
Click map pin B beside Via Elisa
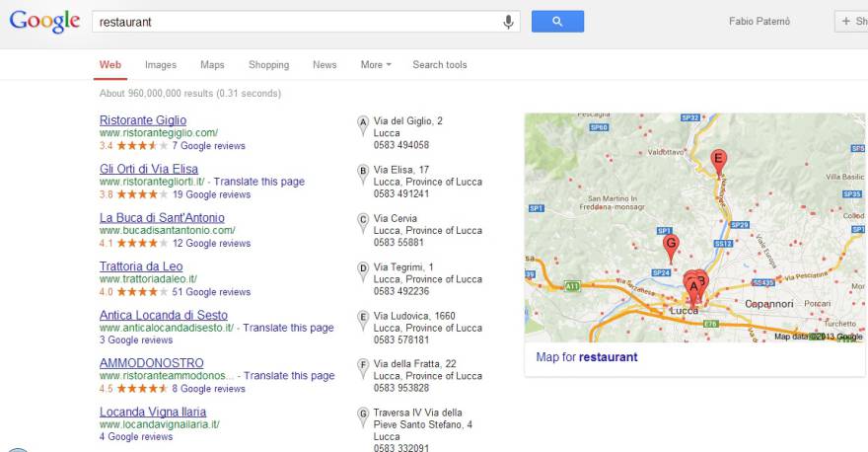click(363, 174)
